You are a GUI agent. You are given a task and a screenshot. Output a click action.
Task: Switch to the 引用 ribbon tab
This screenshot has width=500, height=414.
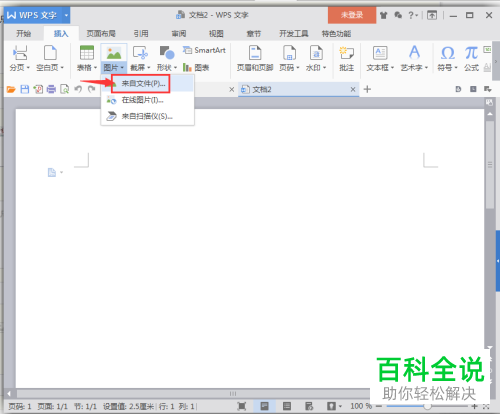click(141, 34)
